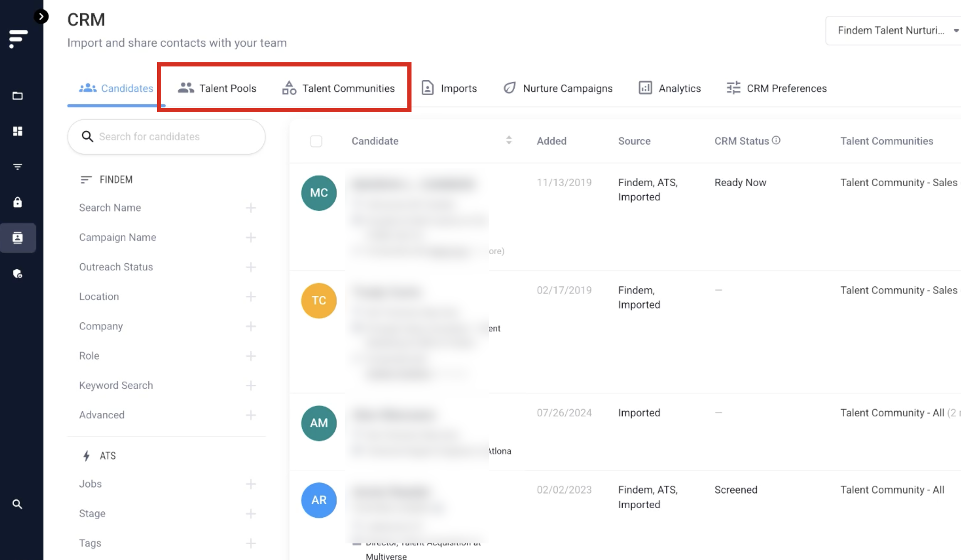The image size is (961, 560).
Task: Click the Screened status cell
Action: coord(736,490)
